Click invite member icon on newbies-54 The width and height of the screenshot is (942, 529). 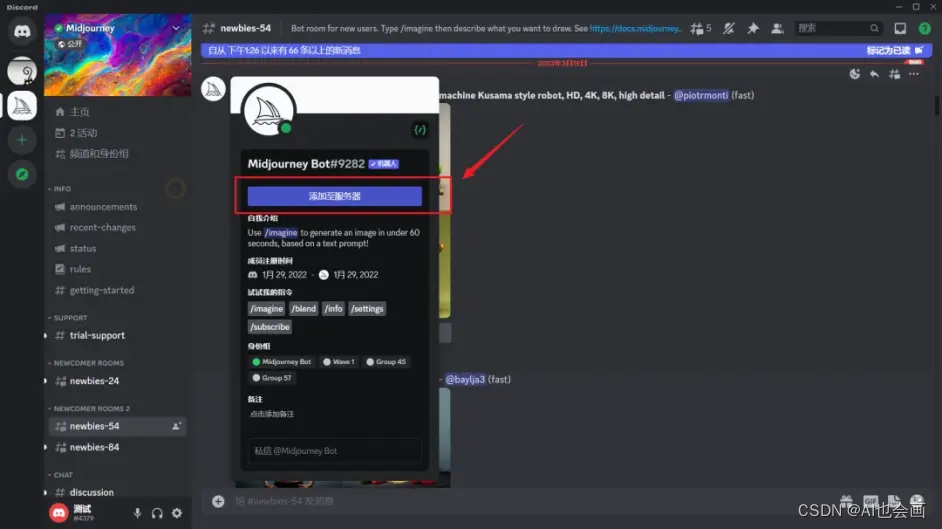tap(176, 426)
